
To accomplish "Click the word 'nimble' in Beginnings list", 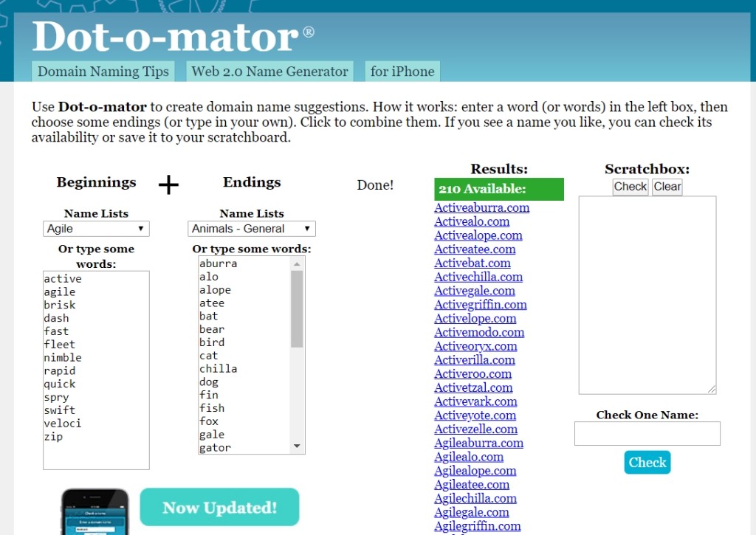I will click(x=63, y=358).
